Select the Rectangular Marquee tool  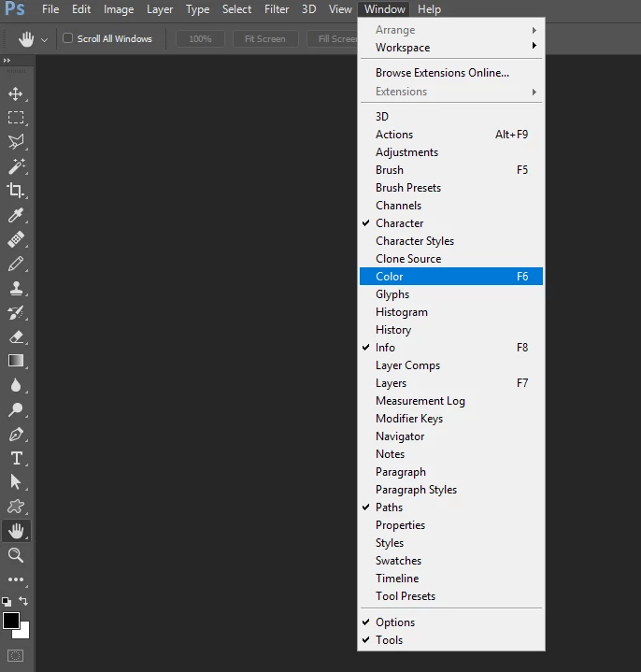[16, 118]
